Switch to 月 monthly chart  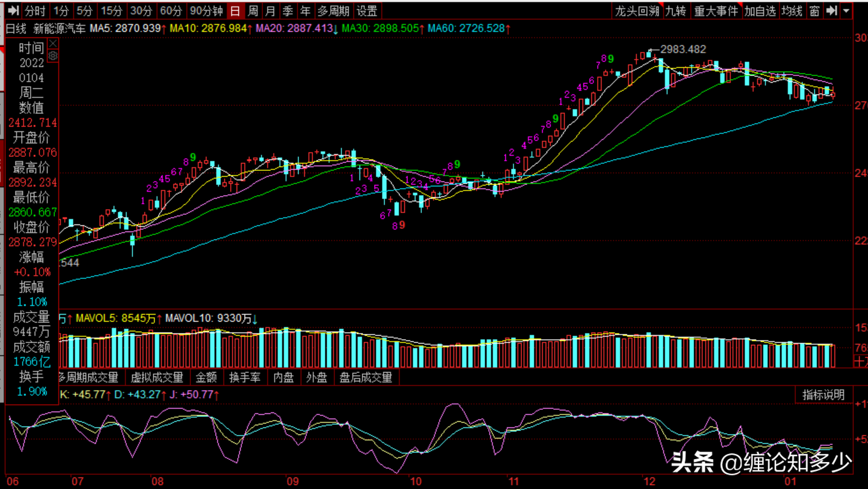click(x=270, y=11)
